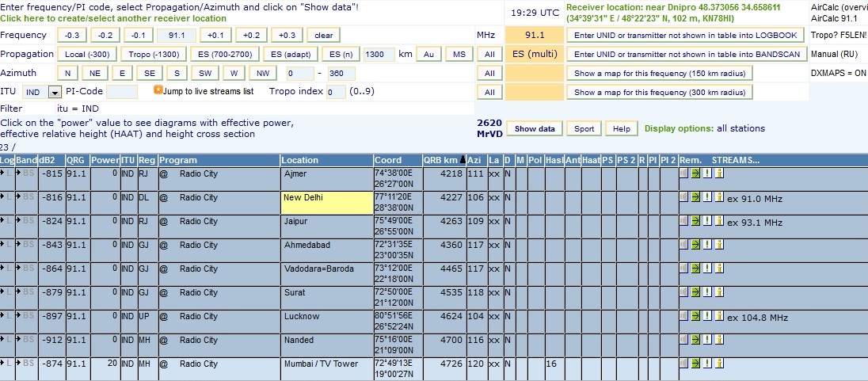
Task: Click the Log 'L' arrow in the Ajmer row
Action: point(6,173)
